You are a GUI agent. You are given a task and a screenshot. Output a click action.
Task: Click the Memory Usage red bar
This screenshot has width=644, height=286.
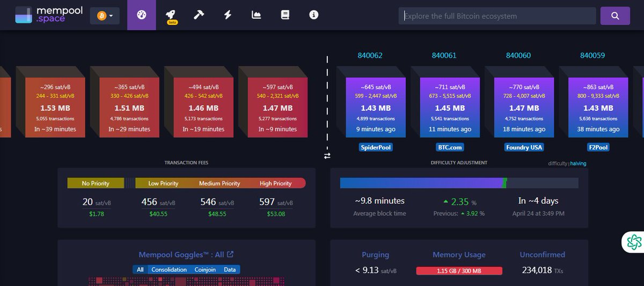tap(459, 270)
